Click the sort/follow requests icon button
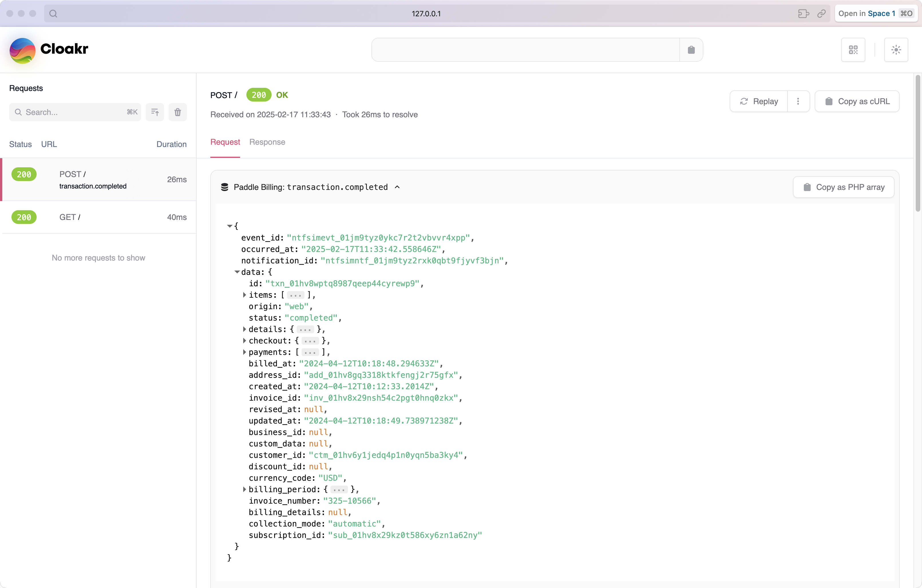 (x=155, y=112)
